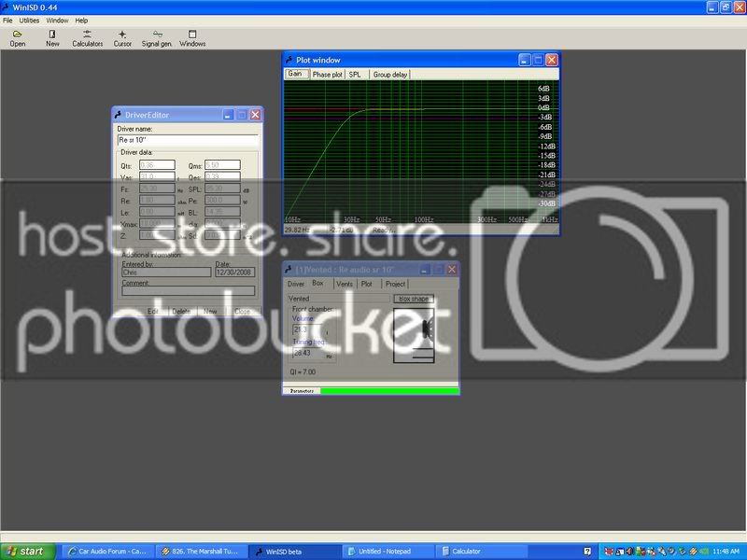Switch to the Phase plot tab
This screenshot has width=747, height=560.
(x=328, y=75)
